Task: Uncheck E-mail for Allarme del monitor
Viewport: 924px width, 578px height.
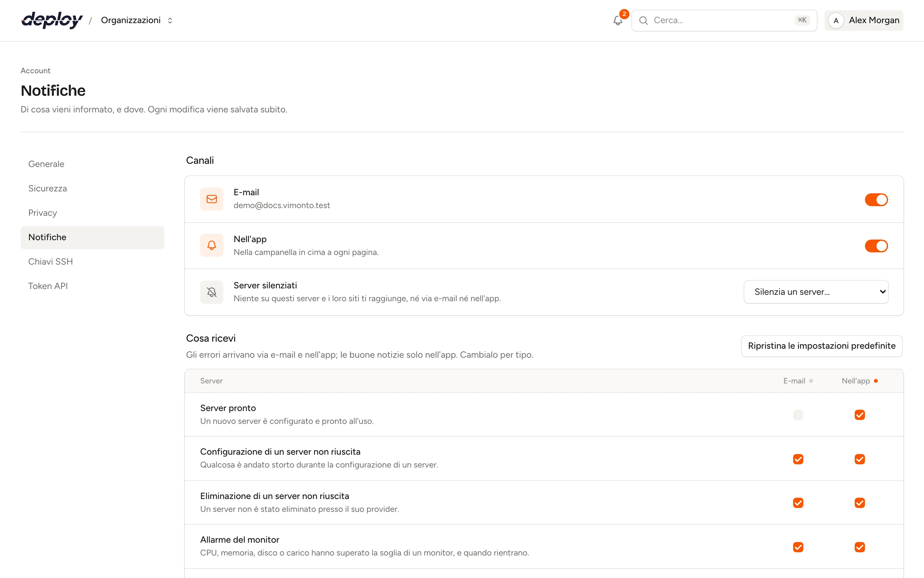Action: pos(798,547)
